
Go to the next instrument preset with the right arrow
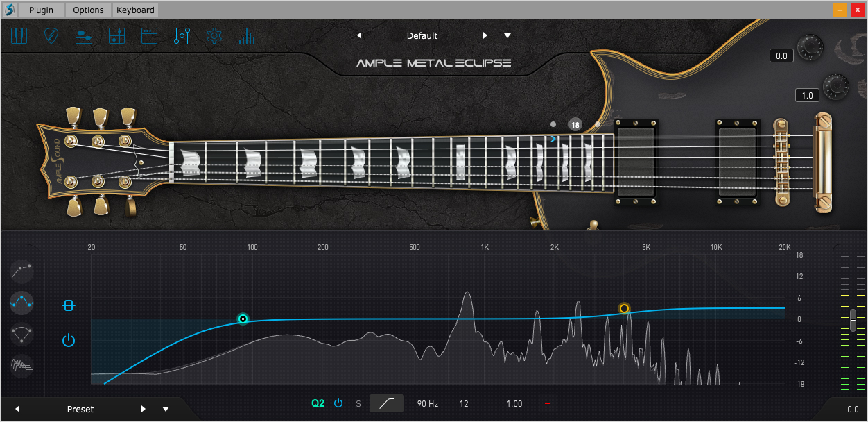point(485,35)
